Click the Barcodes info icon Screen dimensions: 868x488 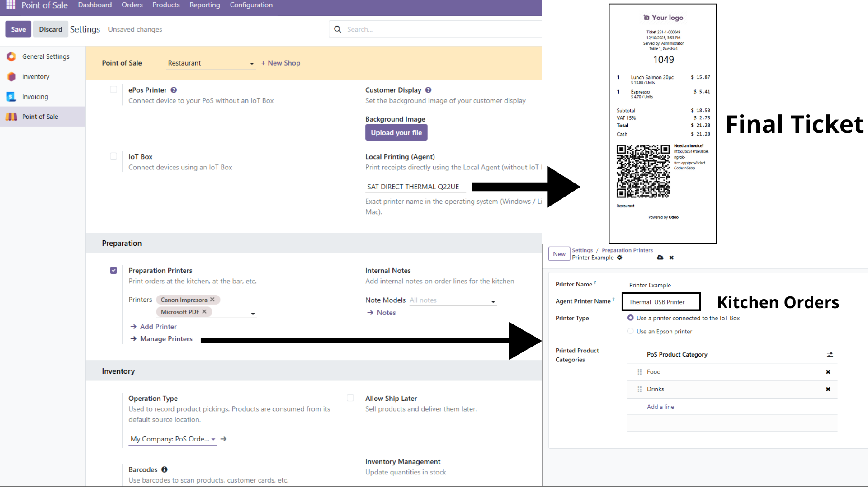(x=165, y=469)
